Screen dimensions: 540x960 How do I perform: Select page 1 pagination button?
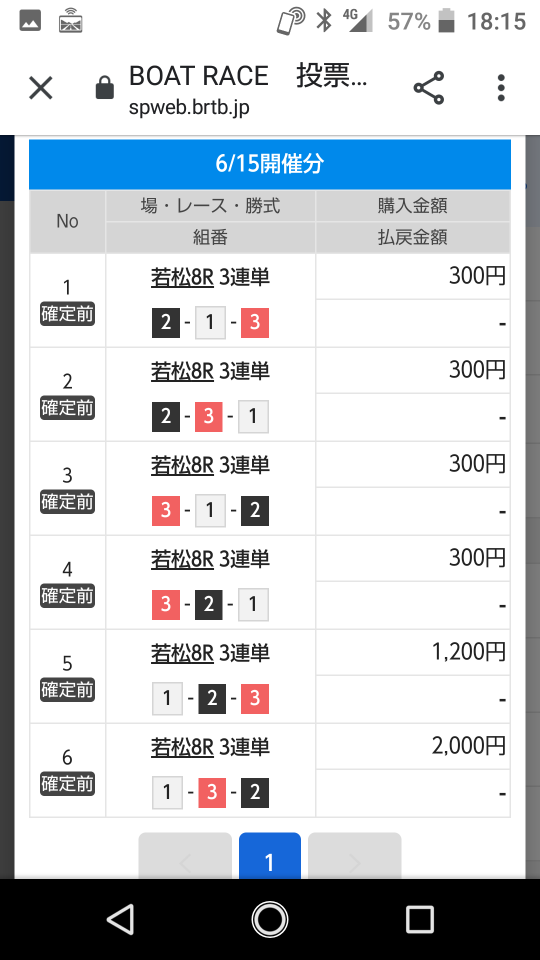click(269, 856)
